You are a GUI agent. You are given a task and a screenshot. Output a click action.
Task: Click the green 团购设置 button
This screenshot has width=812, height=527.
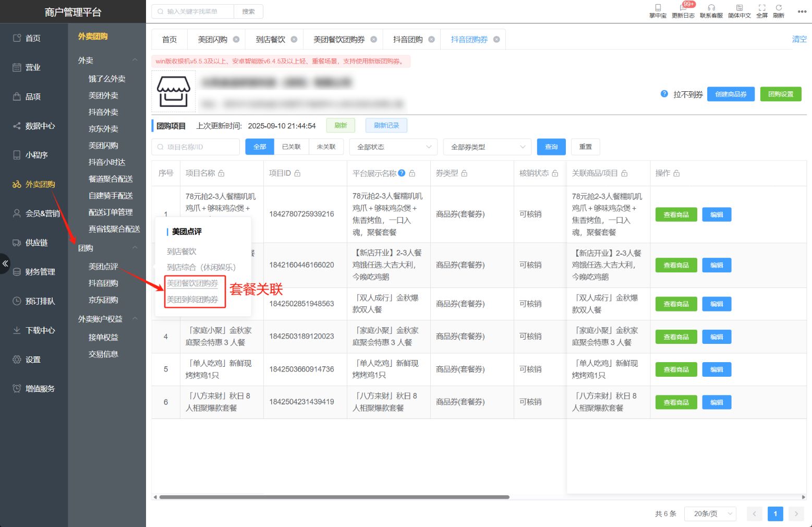(x=781, y=94)
